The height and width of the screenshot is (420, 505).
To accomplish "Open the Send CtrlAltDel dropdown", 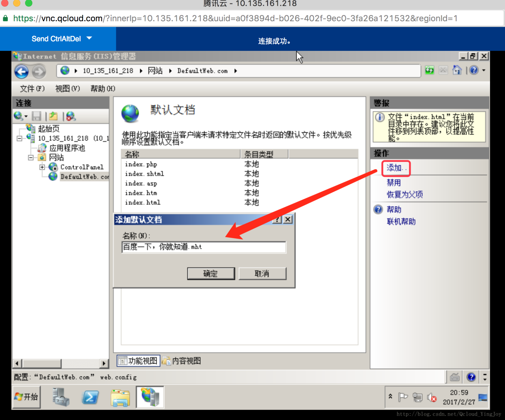I will click(x=89, y=38).
